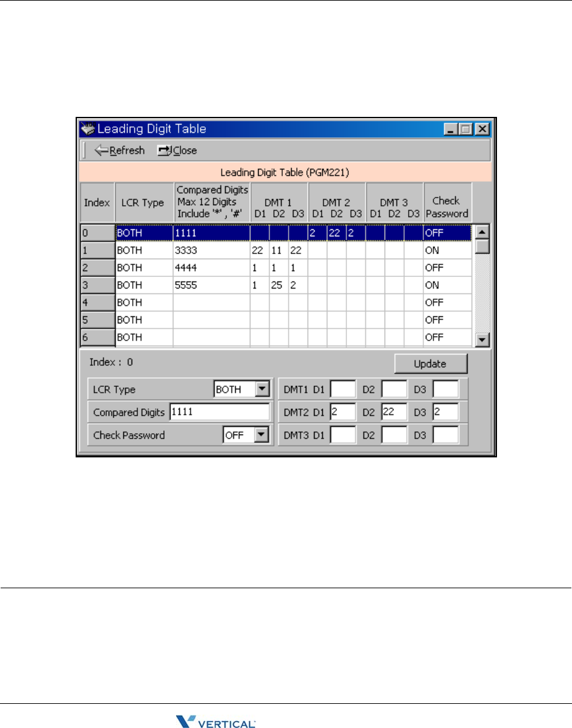Click the DMT 3 column header
The width and height of the screenshot is (572, 728).
point(394,203)
